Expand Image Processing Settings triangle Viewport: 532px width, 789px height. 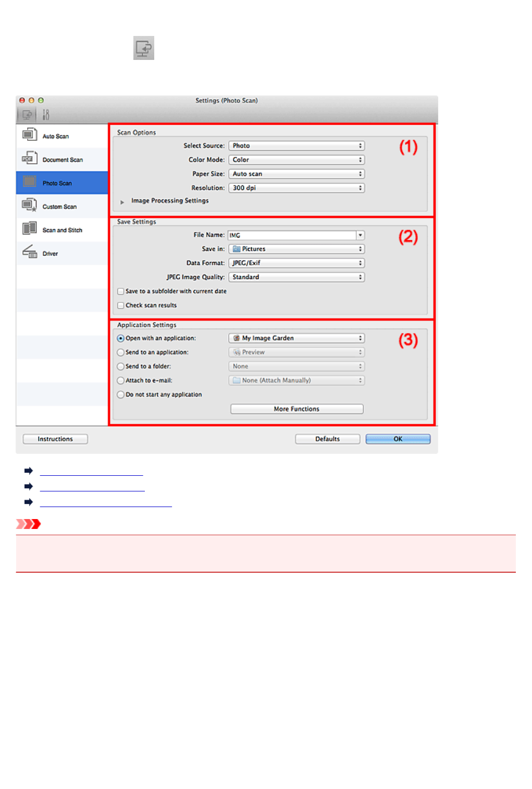tap(122, 202)
